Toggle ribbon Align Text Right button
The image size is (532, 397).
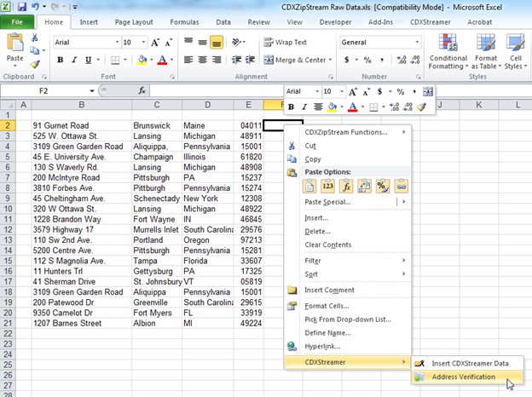pyautogui.click(x=217, y=60)
